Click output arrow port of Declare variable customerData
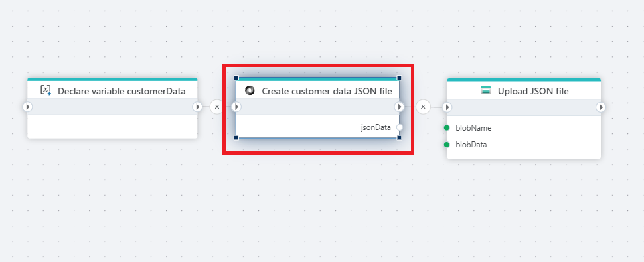644x262 pixels. coord(197,107)
